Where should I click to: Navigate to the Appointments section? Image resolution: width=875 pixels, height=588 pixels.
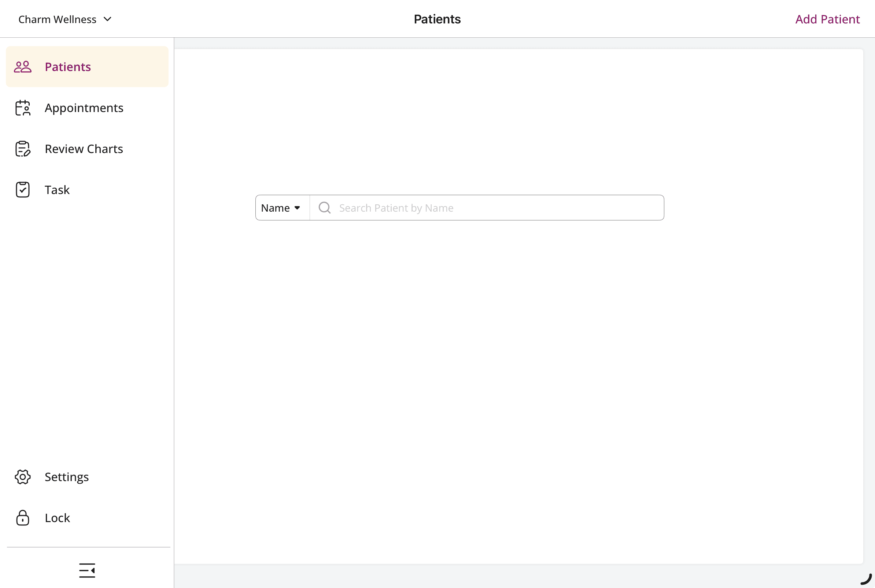click(84, 108)
